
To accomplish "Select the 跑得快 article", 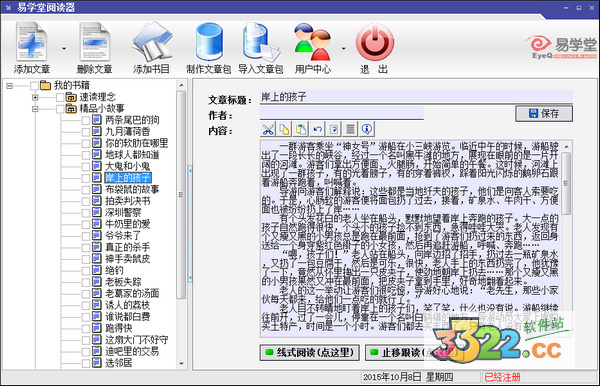I will click(119, 328).
